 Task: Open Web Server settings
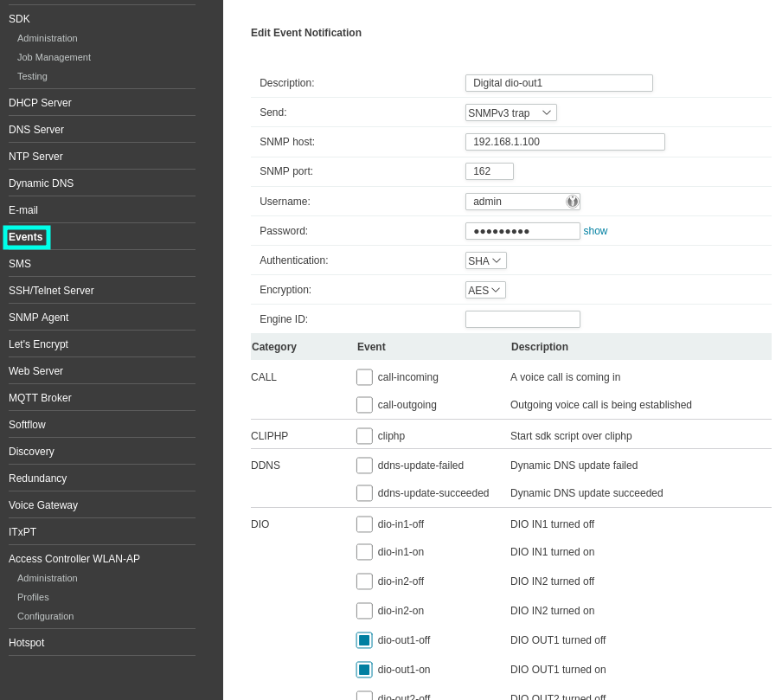pyautogui.click(x=36, y=371)
